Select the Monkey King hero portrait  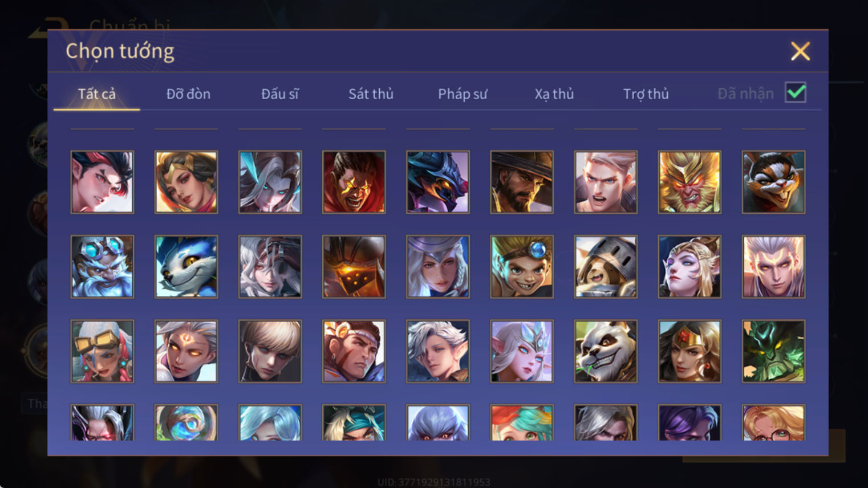tap(689, 182)
